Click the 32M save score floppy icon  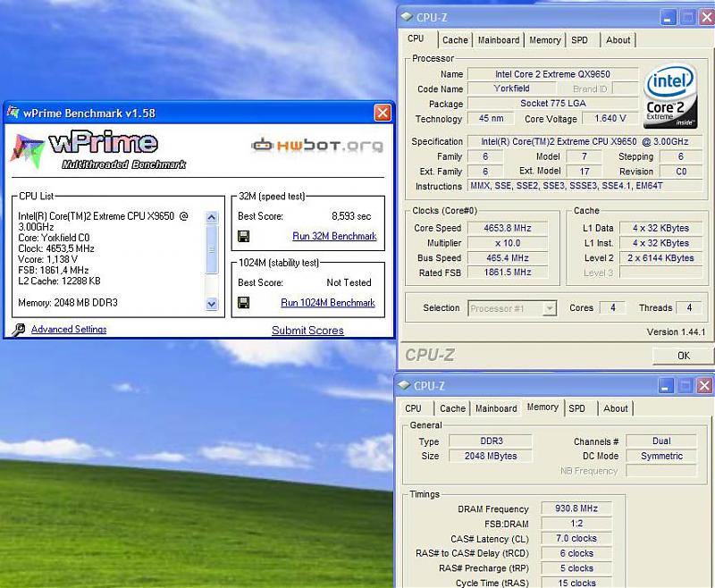pyautogui.click(x=243, y=236)
